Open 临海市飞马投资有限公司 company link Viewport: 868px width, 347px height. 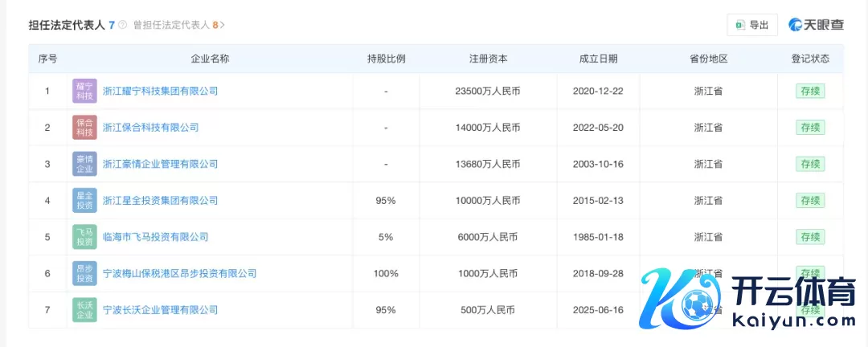(155, 237)
